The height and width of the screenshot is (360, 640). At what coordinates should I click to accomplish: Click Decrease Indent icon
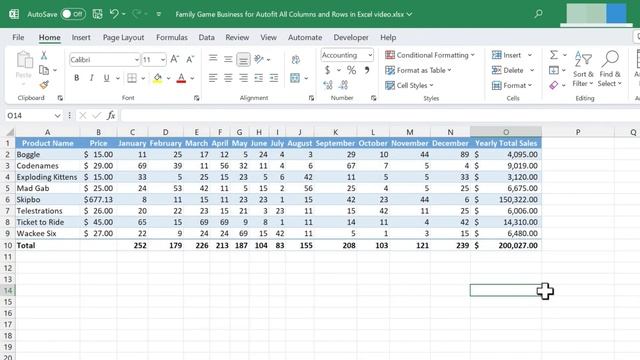click(258, 78)
